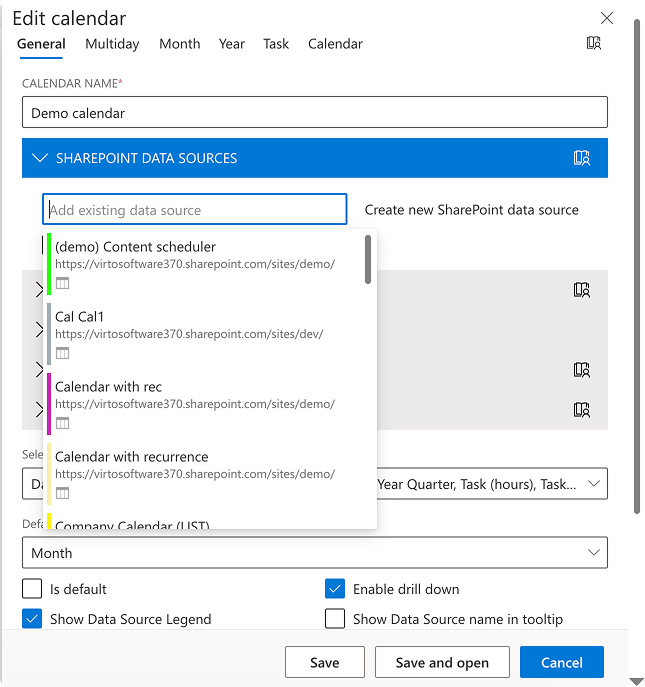Enable Show Data Source name in tooltip
Screen dimensions: 645x687
click(x=335, y=619)
